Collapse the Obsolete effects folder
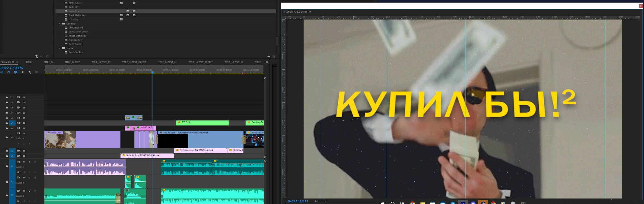Image resolution: width=644 pixels, height=204 pixels. (x=60, y=24)
